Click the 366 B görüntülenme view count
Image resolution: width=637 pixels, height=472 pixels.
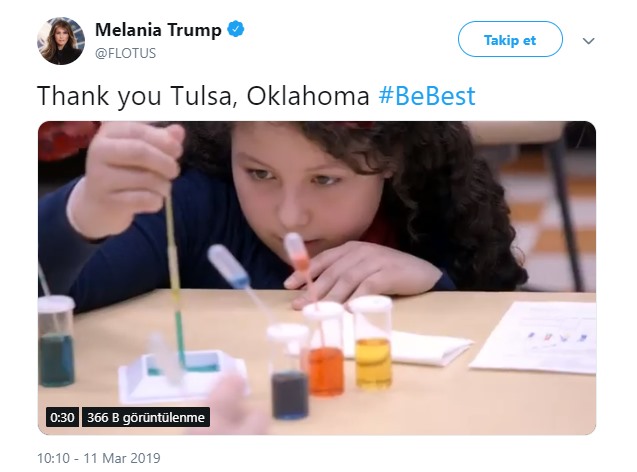pos(146,417)
